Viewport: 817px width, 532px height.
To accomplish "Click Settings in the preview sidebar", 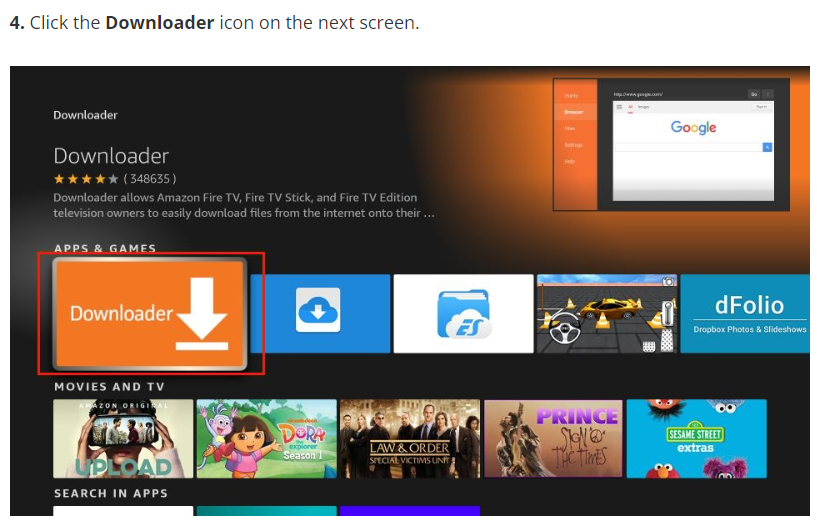I will [573, 145].
